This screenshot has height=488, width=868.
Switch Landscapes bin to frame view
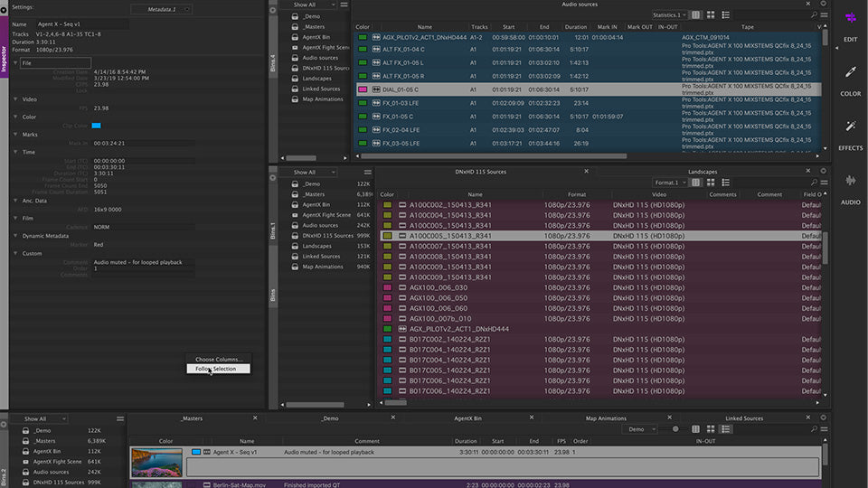[711, 182]
